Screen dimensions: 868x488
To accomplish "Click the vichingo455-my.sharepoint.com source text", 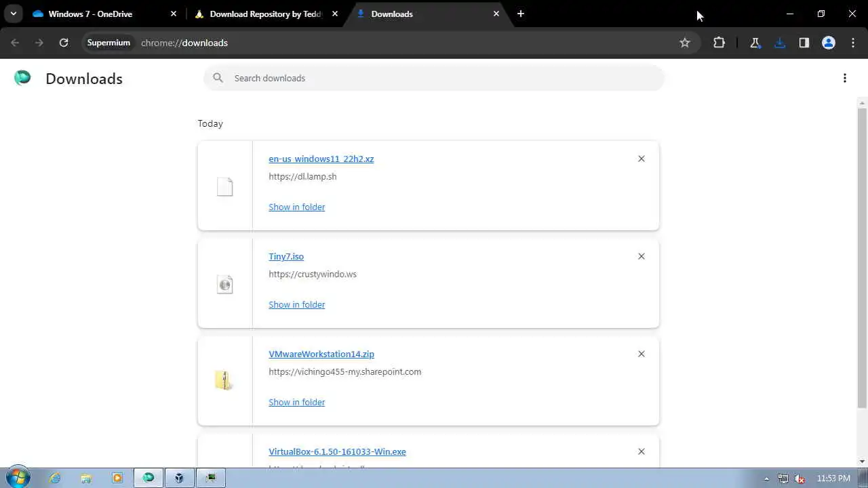I will (x=345, y=371).
